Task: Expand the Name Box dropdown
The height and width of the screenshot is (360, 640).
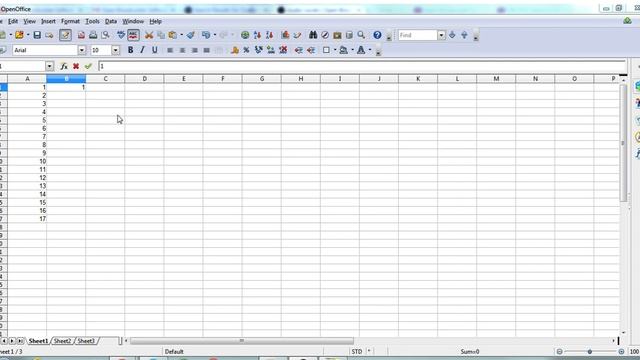Action: pos(49,66)
